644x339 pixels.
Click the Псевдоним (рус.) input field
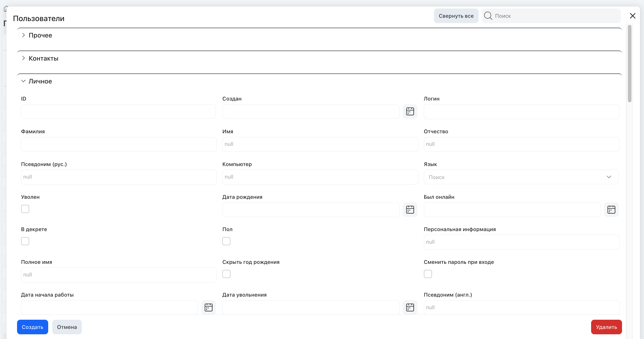[x=119, y=177]
